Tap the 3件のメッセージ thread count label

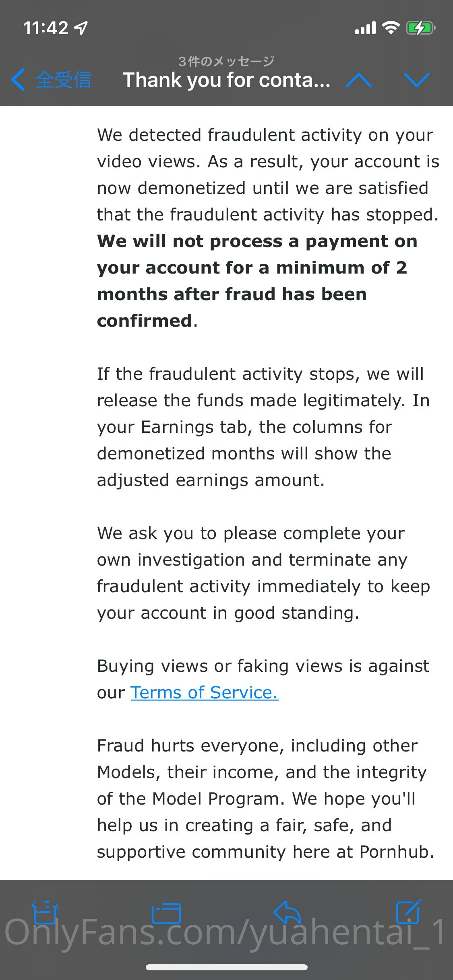point(226,61)
